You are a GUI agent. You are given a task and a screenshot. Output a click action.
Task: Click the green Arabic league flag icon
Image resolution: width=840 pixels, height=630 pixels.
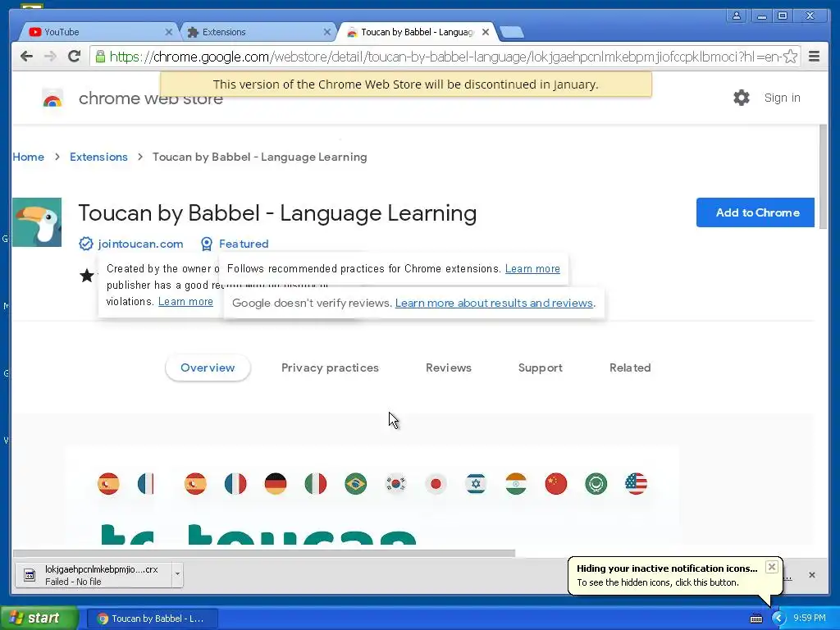point(596,484)
